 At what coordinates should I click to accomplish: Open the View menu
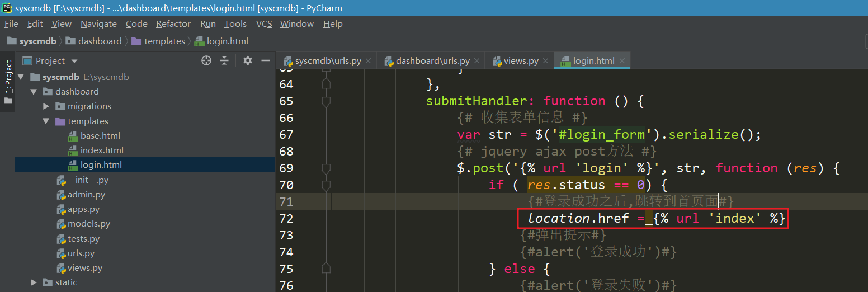[x=62, y=23]
